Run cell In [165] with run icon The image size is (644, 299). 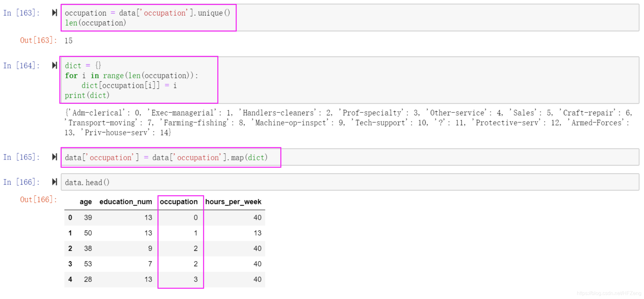point(54,157)
